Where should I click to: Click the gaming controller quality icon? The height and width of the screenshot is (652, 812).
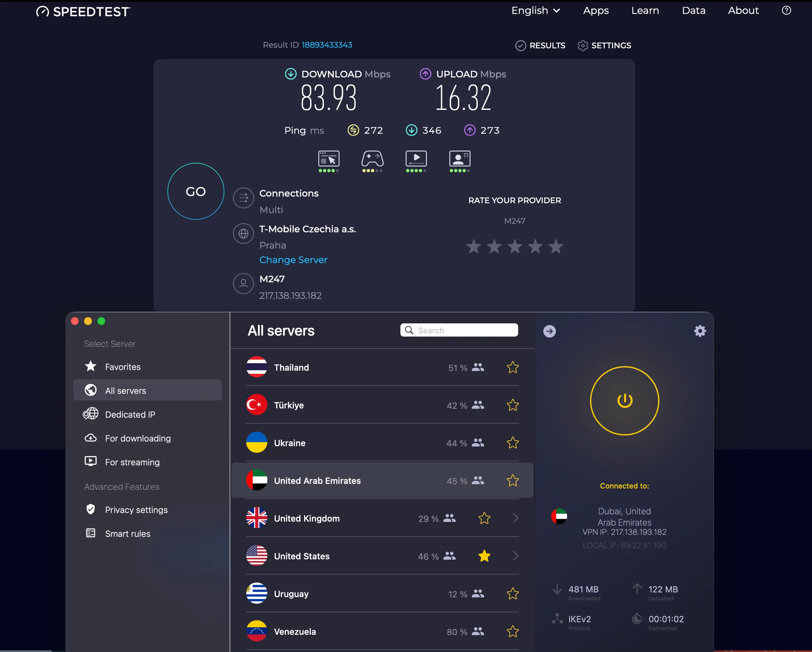(372, 159)
